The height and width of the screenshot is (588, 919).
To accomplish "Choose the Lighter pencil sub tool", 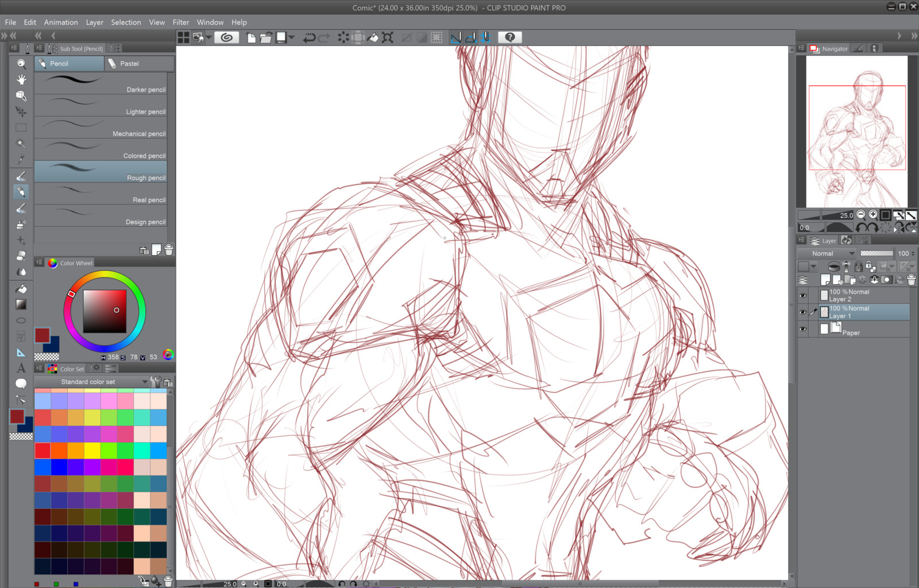I will pyautogui.click(x=101, y=106).
